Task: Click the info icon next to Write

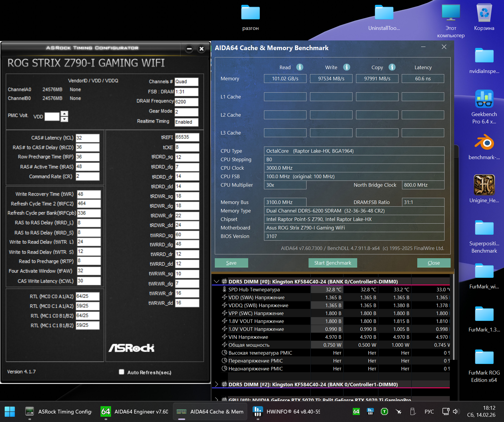Action: [347, 67]
